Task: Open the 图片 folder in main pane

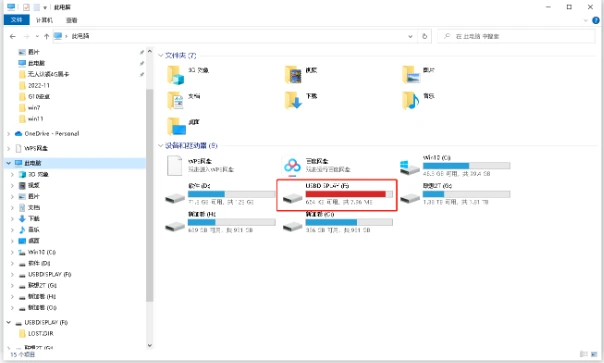Action: point(418,74)
